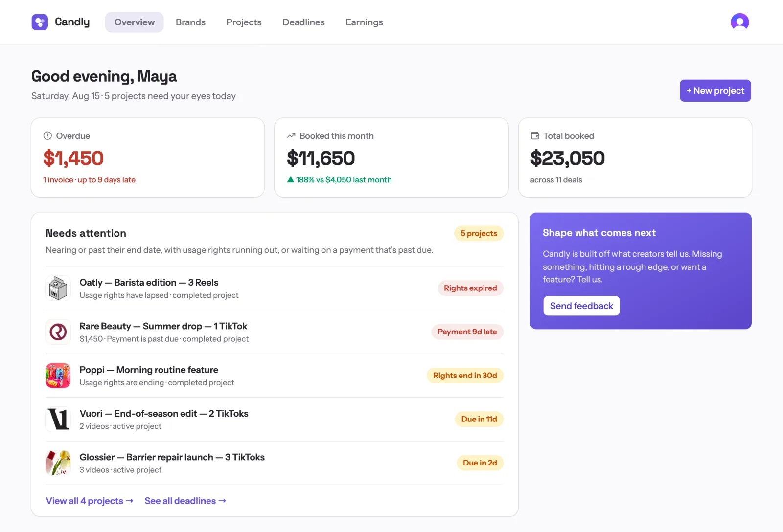Click '3 videos · active project' subtitle
The height and width of the screenshot is (532, 783).
point(120,470)
